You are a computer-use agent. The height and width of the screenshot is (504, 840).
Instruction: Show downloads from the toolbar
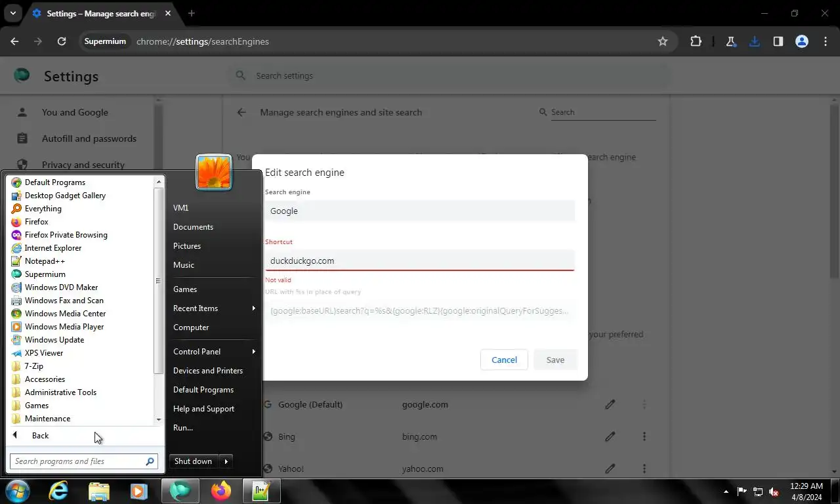(x=754, y=41)
